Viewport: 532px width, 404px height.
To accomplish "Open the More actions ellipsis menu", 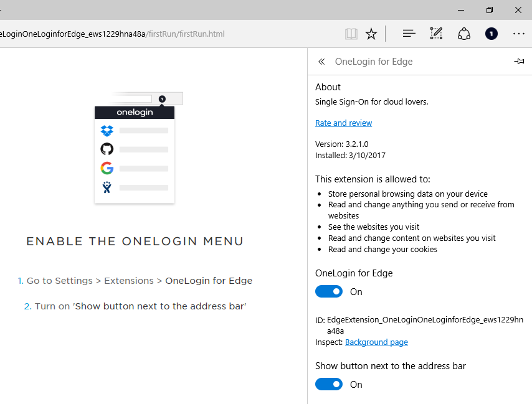I will [519, 34].
